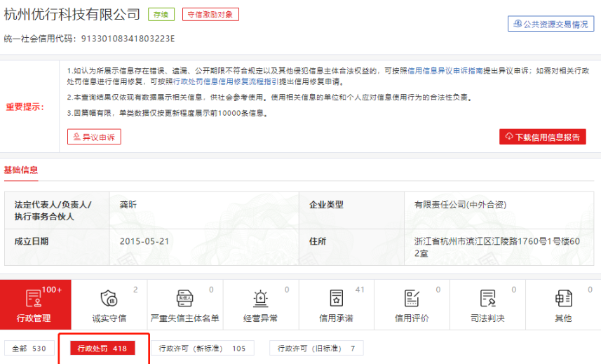This screenshot has height=364, width=601.
Task: Select the 行政处罚 418 filter tab
Action: (x=101, y=349)
